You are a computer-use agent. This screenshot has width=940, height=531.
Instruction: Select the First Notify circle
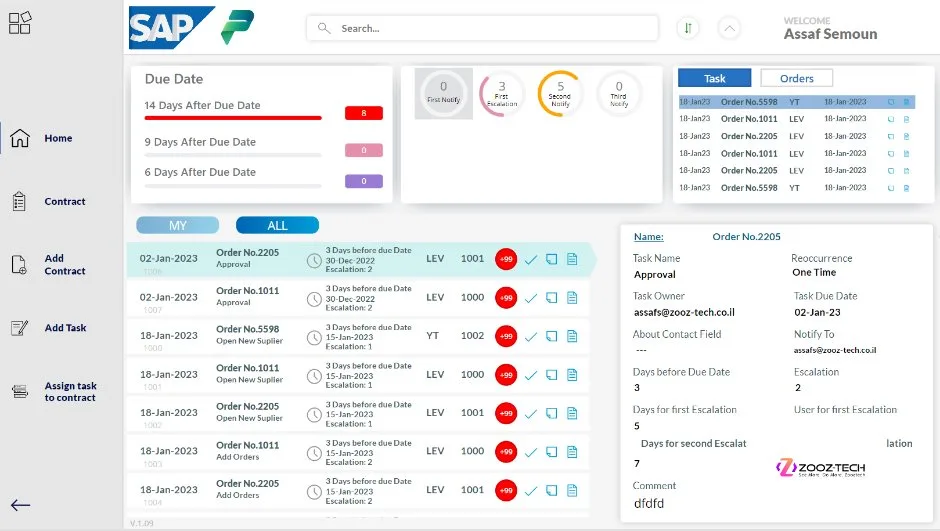(444, 93)
